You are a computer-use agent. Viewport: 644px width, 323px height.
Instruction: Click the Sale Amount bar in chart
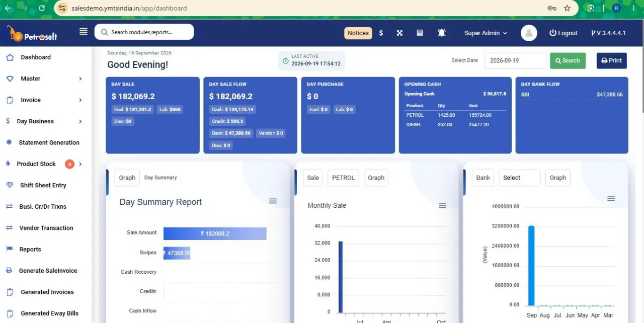click(215, 233)
